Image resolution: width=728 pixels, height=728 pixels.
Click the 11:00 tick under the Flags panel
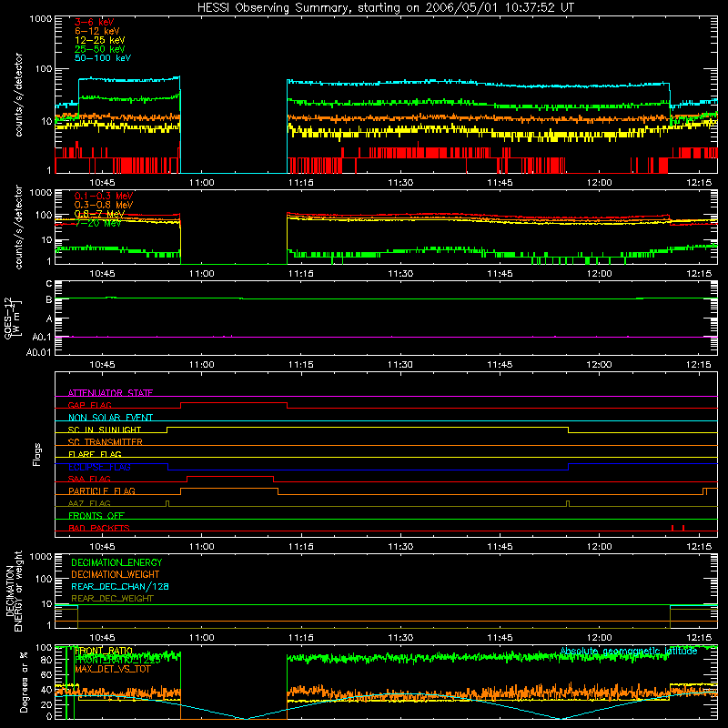201,547
